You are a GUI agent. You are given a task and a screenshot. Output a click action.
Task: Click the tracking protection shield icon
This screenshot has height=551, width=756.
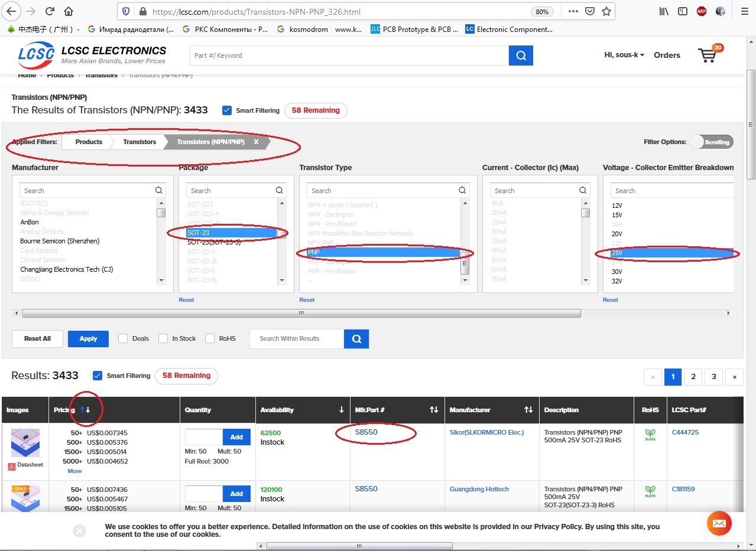tap(125, 11)
